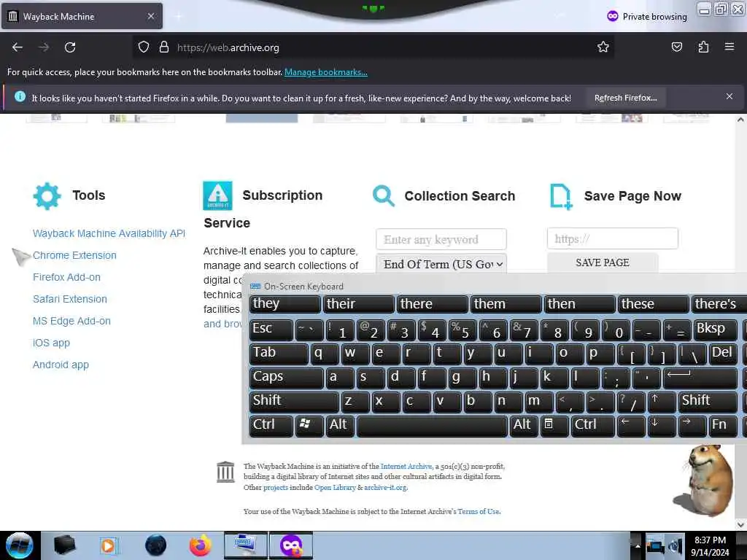747x560 pixels.
Task: Click Tab key on On-Screen Keyboard
Action: (x=278, y=354)
